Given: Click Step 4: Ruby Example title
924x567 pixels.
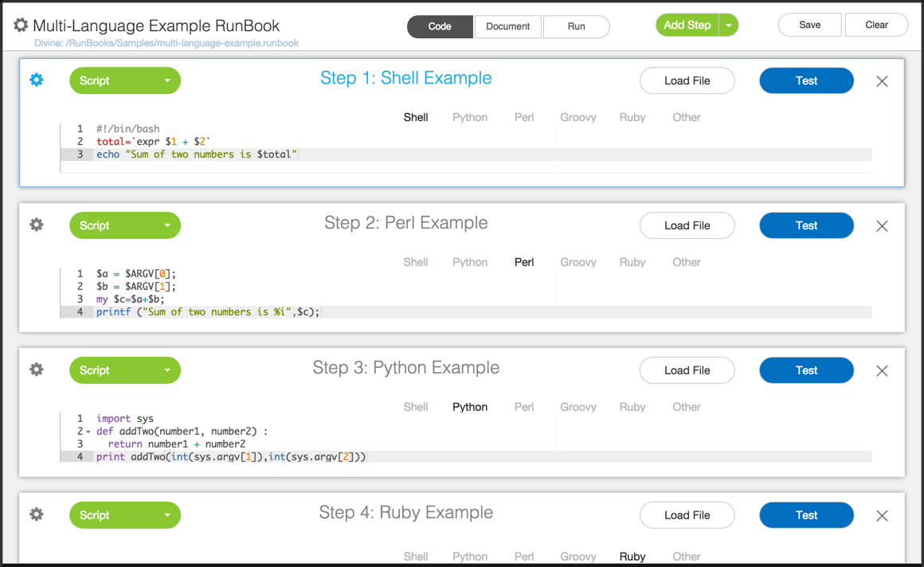Looking at the screenshot, I should coord(405,513).
